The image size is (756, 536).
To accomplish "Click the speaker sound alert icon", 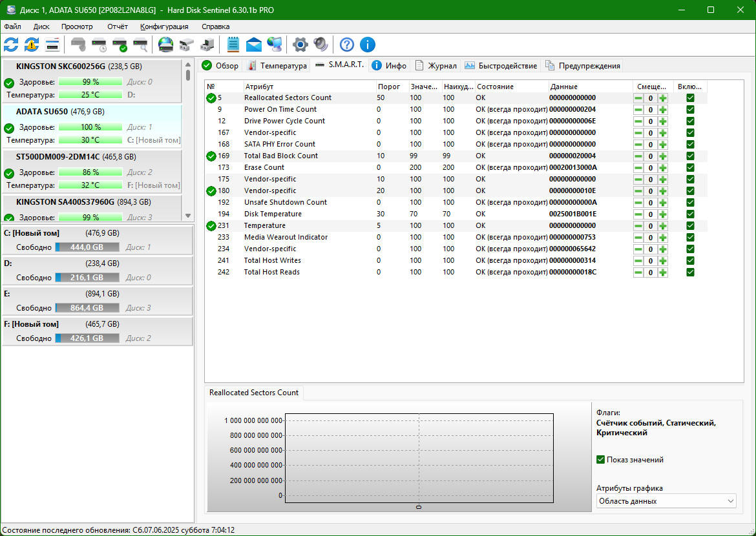I will [x=320, y=45].
